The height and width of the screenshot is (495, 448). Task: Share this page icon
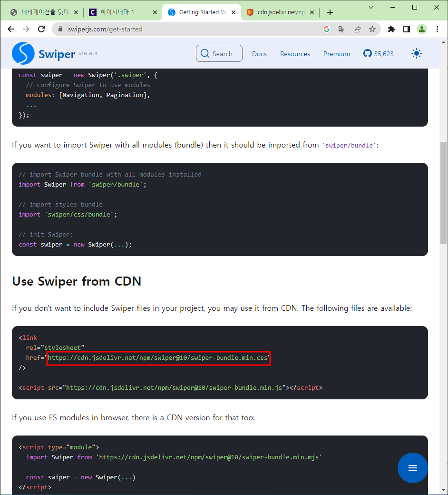click(x=357, y=29)
